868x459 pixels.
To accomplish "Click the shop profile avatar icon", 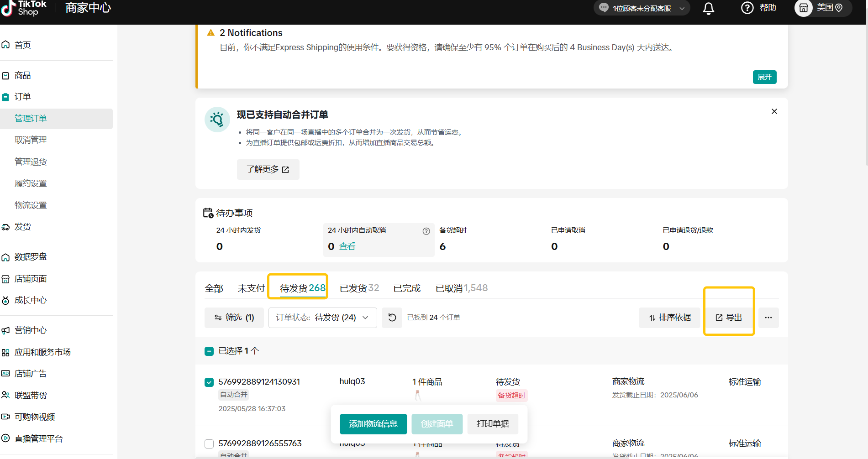I will click(x=804, y=8).
